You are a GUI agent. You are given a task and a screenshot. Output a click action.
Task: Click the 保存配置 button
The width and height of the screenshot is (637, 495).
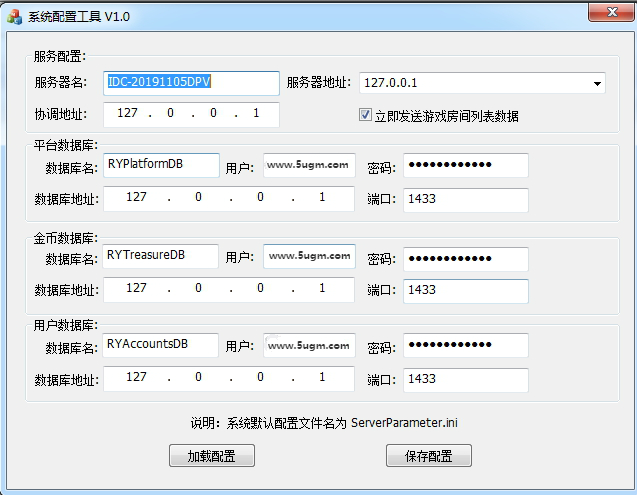(428, 456)
